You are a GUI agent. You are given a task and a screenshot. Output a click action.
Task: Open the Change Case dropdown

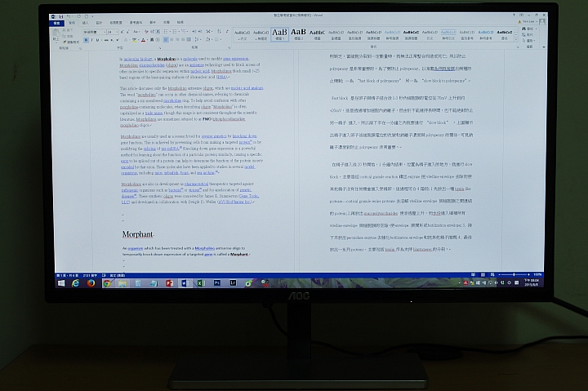pyautogui.click(x=136, y=32)
